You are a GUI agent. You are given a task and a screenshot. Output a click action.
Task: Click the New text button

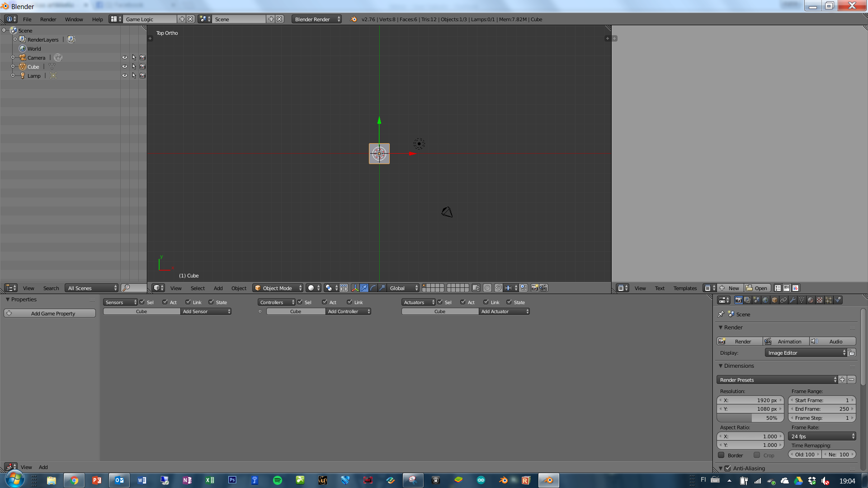730,288
